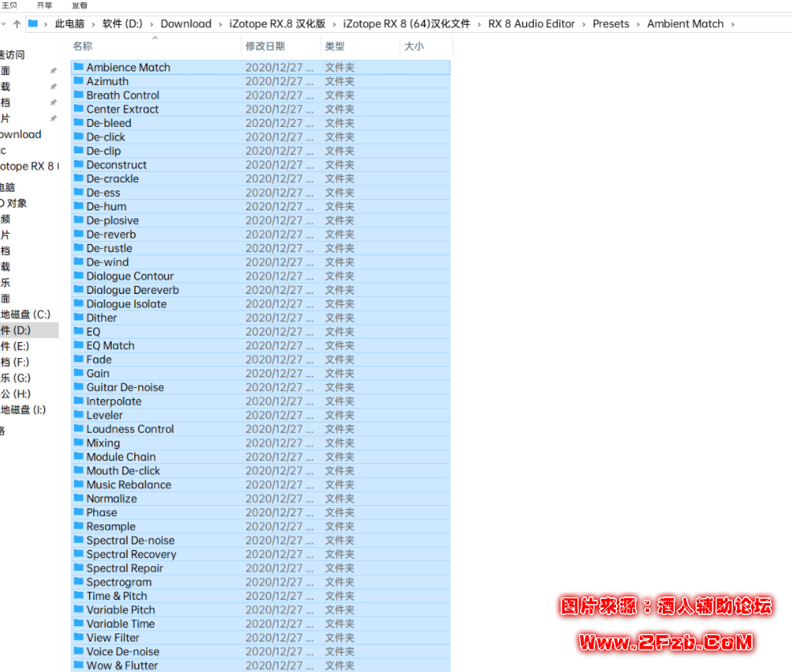Expand chevron after Presets breadcrumb
792x672 pixels.
638,24
